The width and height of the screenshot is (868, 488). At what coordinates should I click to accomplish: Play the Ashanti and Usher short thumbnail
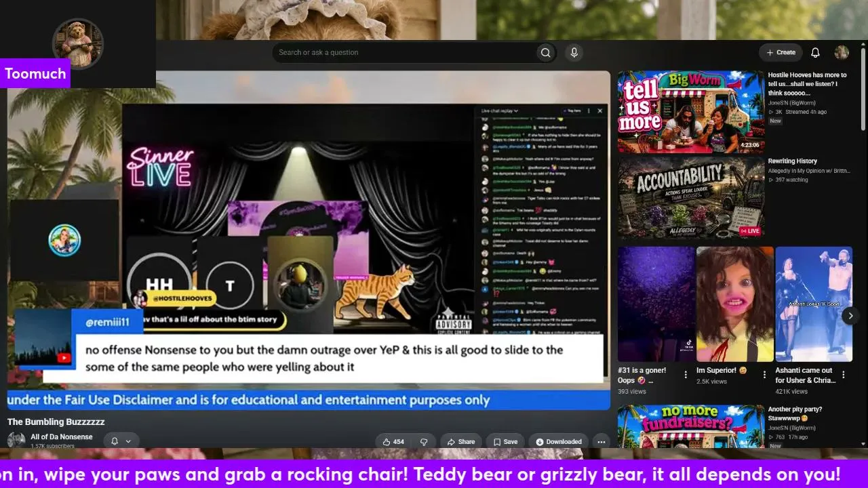point(814,304)
